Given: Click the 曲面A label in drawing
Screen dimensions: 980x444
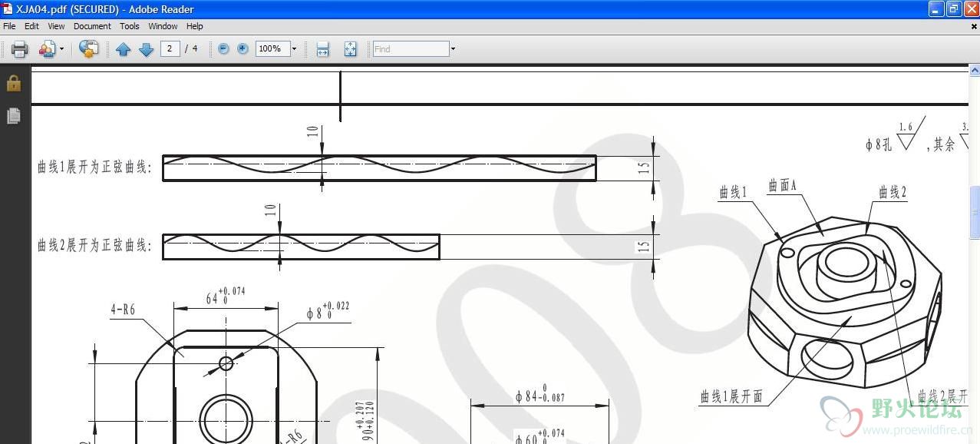Looking at the screenshot, I should point(783,185).
